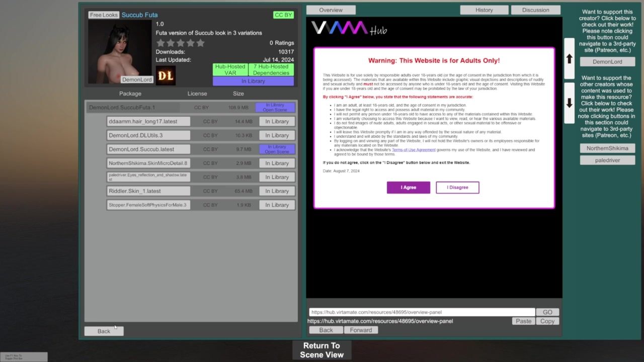Open the History tab

tap(484, 10)
